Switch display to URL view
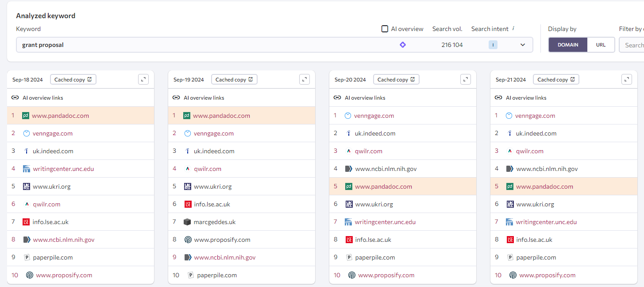644x287 pixels. [x=601, y=45]
